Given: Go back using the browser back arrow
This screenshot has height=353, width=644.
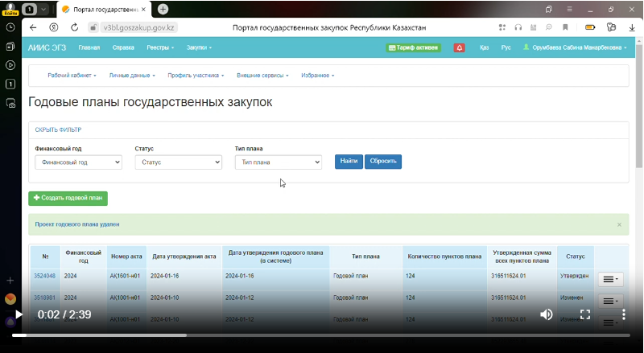Looking at the screenshot, I should coord(34,27).
